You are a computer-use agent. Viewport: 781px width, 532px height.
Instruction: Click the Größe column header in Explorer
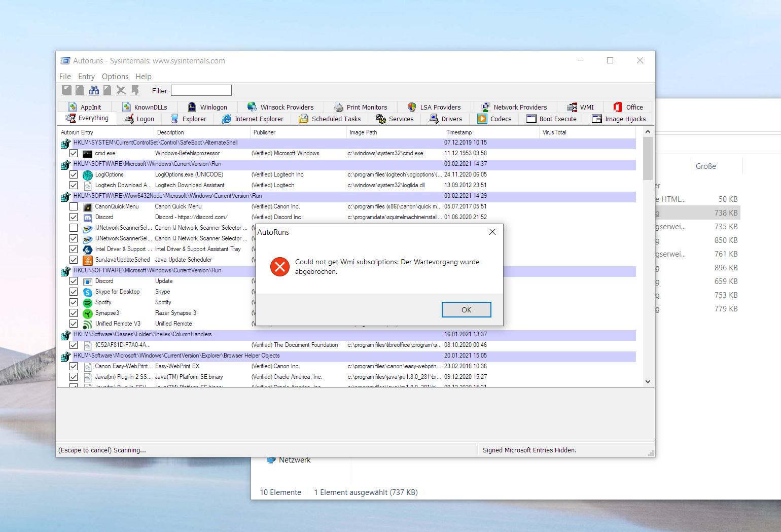click(x=717, y=166)
